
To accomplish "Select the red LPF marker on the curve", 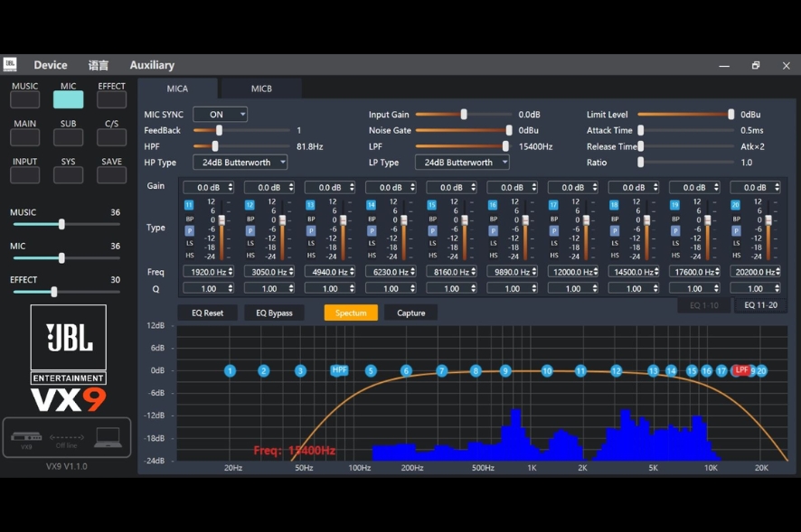I will (x=741, y=370).
